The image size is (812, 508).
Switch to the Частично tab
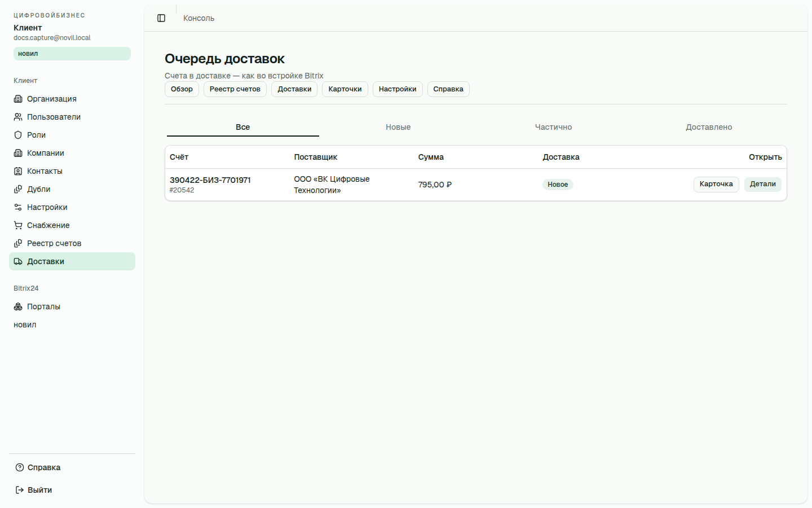553,127
